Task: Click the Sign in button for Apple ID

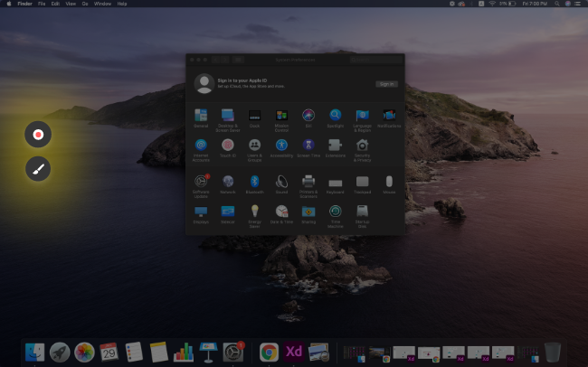Action: click(x=386, y=84)
